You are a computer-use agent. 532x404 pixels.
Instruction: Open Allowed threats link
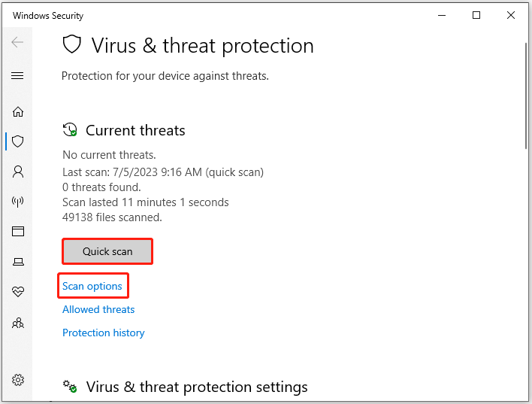pyautogui.click(x=98, y=309)
